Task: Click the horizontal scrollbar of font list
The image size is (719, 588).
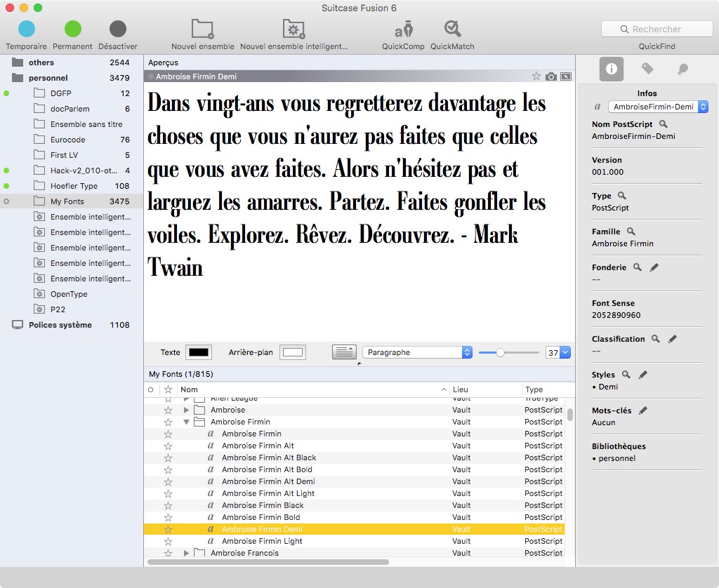Action: tap(268, 562)
